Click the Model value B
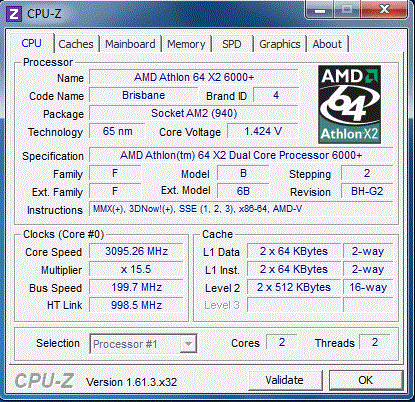This screenshot has height=402, width=415. [x=243, y=173]
